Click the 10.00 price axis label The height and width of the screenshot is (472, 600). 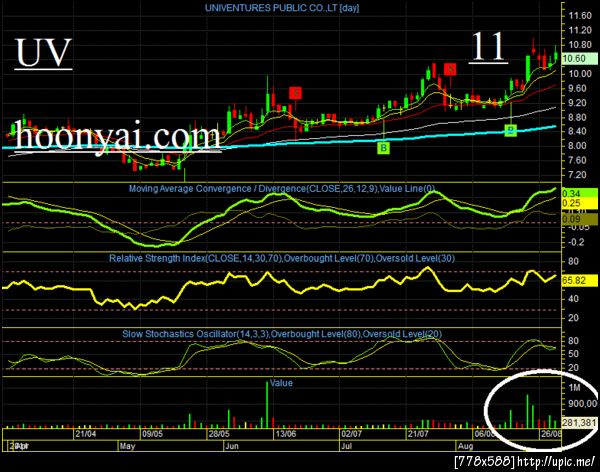click(x=580, y=73)
